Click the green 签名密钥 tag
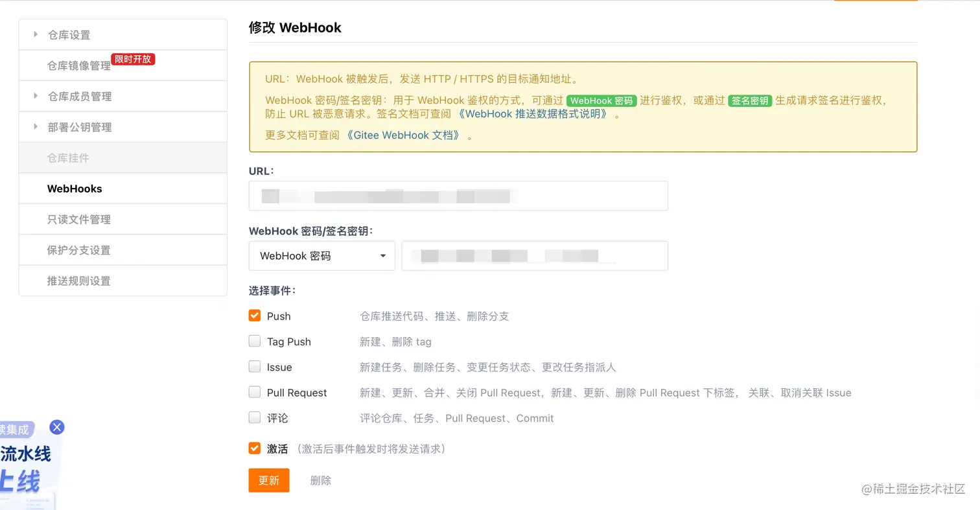Viewport: 980px width, 510px height. pyautogui.click(x=750, y=101)
